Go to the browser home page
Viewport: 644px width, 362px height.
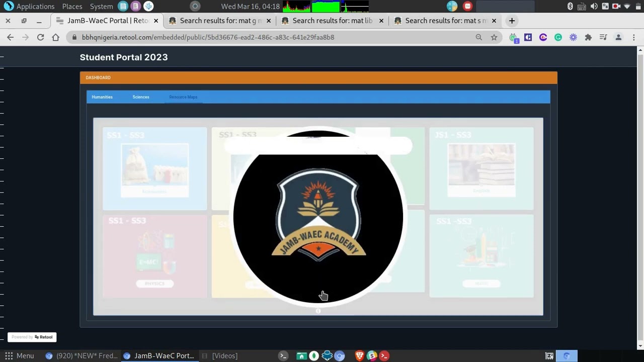pyautogui.click(x=55, y=37)
